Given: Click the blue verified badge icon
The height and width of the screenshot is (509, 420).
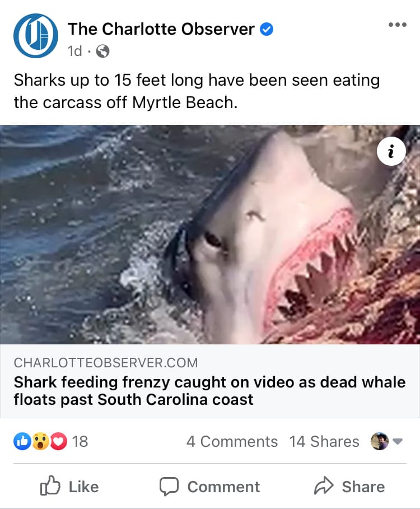Looking at the screenshot, I should point(267,30).
